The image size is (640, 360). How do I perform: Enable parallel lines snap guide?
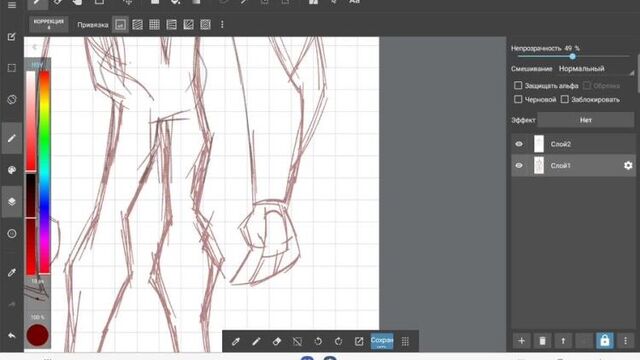[x=138, y=24]
